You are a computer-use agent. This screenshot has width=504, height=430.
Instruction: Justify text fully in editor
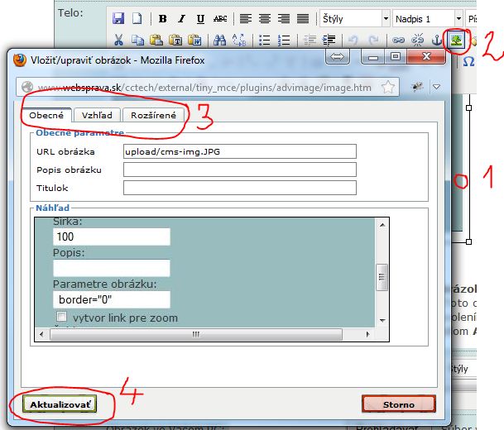tap(303, 19)
